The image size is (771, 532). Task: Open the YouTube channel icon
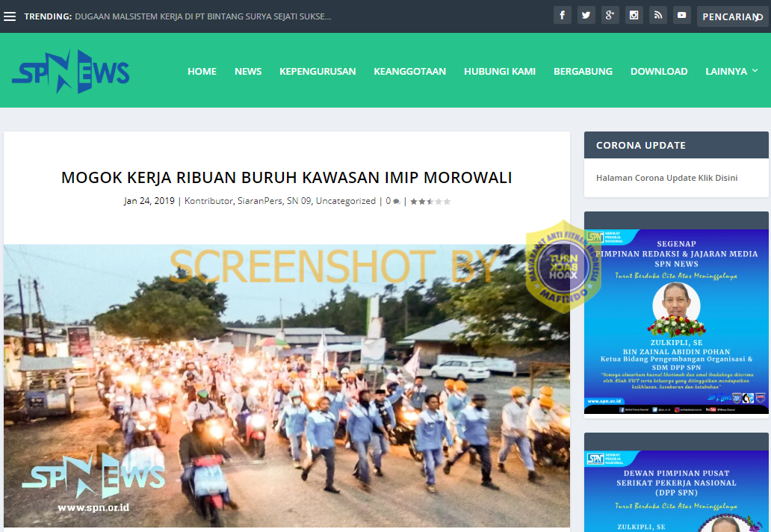(x=681, y=15)
